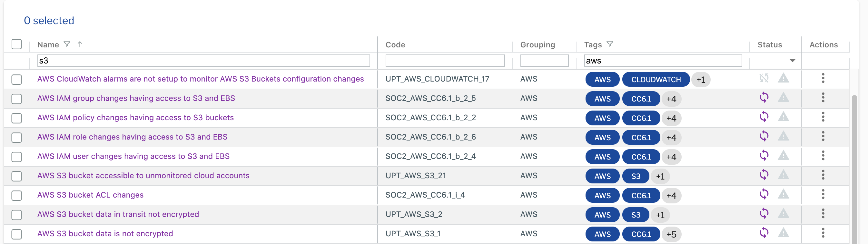The width and height of the screenshot is (868, 244).
Task: Check the data in transit row checkbox
Action: tap(16, 215)
